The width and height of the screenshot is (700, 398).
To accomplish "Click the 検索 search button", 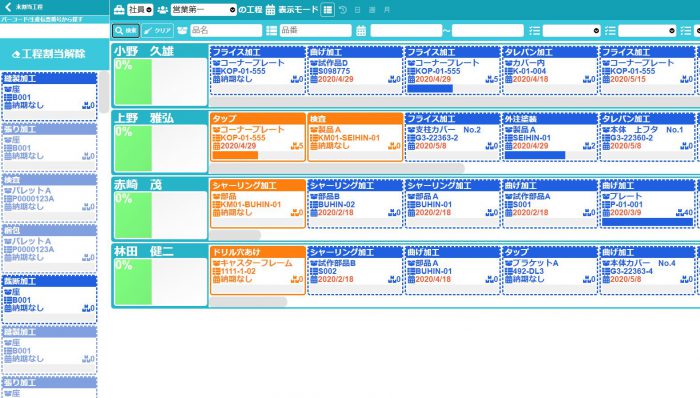I will click(126, 30).
